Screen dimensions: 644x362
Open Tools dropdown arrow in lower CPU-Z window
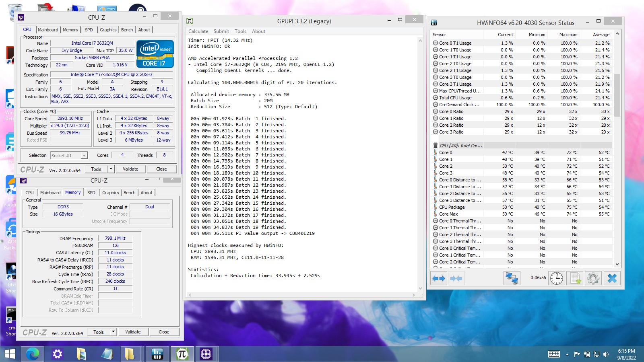click(113, 332)
